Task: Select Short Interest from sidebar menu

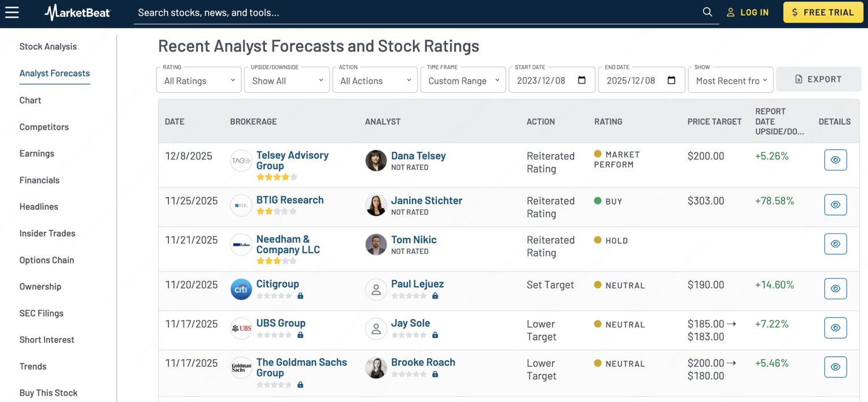Action: 47,340
